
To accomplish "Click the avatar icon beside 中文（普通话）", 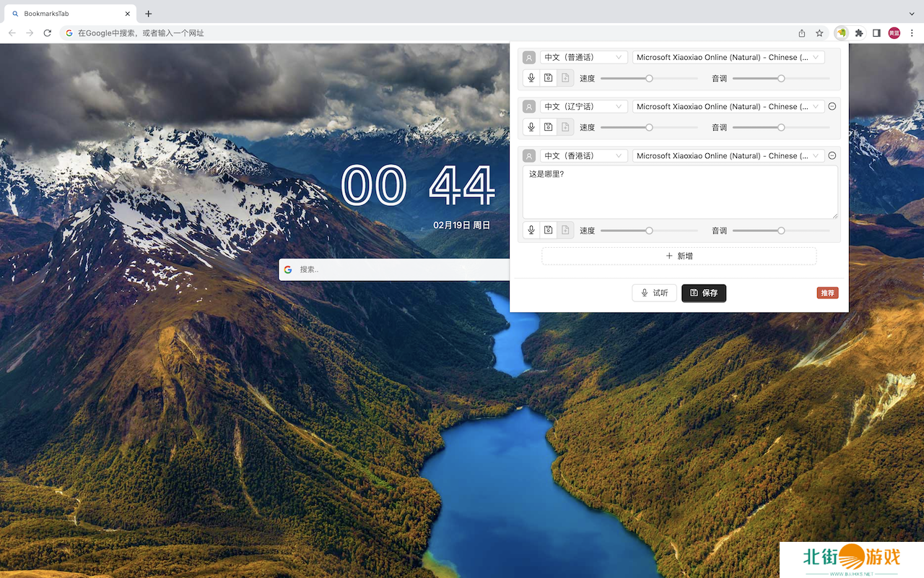I will (x=529, y=58).
